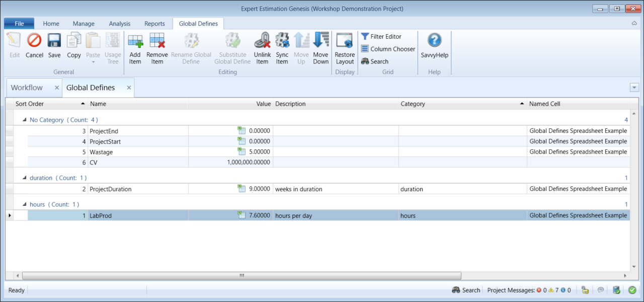The image size is (644, 302).
Task: Restore the grid layout
Action: (345, 41)
